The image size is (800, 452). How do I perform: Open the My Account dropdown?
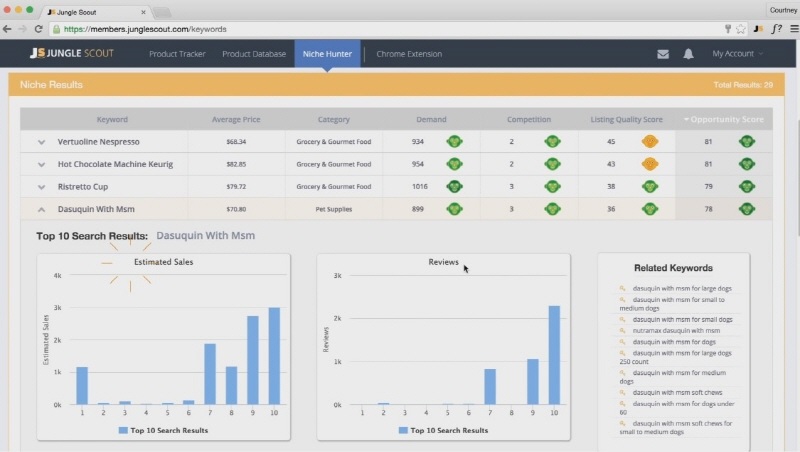(x=737, y=54)
